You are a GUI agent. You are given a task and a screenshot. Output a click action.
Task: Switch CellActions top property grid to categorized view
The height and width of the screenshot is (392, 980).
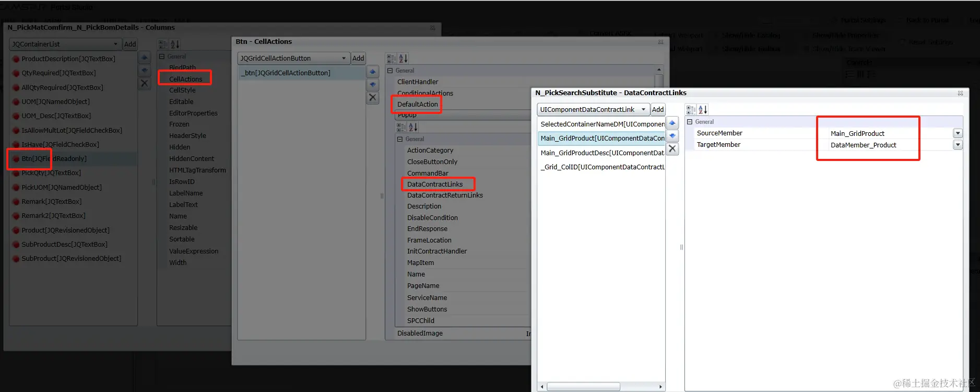pyautogui.click(x=391, y=59)
